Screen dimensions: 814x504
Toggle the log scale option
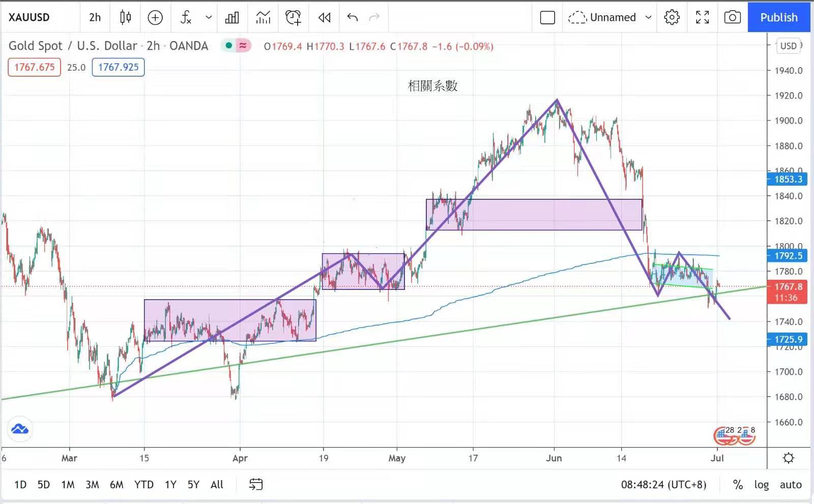(761, 485)
